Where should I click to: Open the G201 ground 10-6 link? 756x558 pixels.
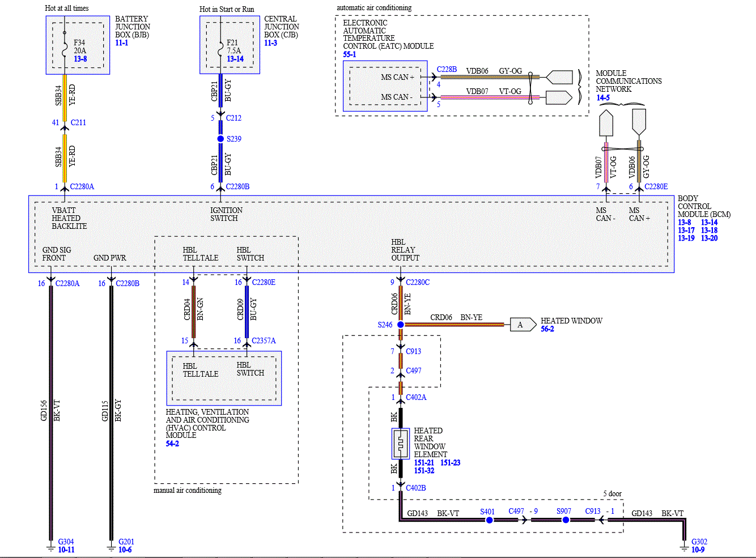point(125,550)
